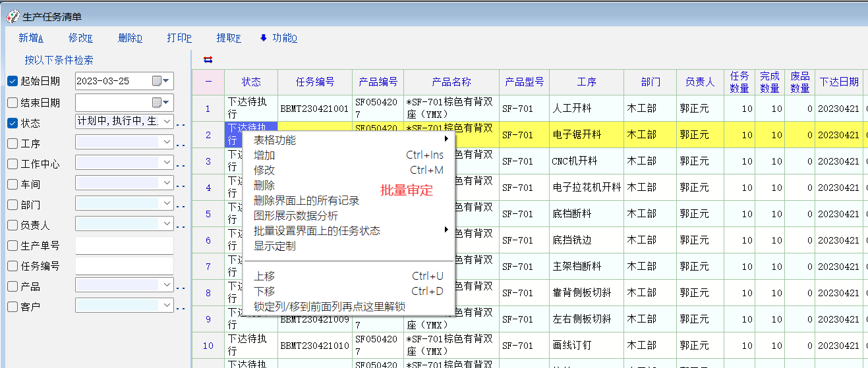Expand the 状态 dropdown list

(167, 122)
